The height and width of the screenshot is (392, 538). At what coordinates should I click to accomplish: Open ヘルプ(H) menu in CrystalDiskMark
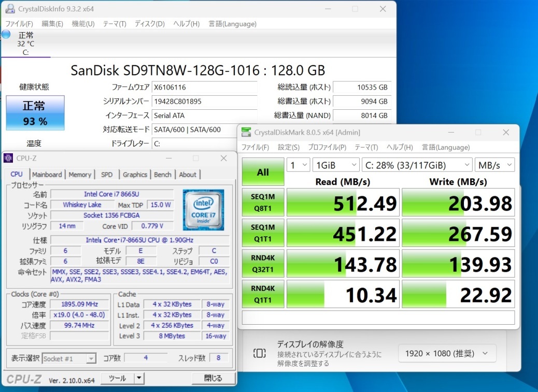tap(400, 148)
